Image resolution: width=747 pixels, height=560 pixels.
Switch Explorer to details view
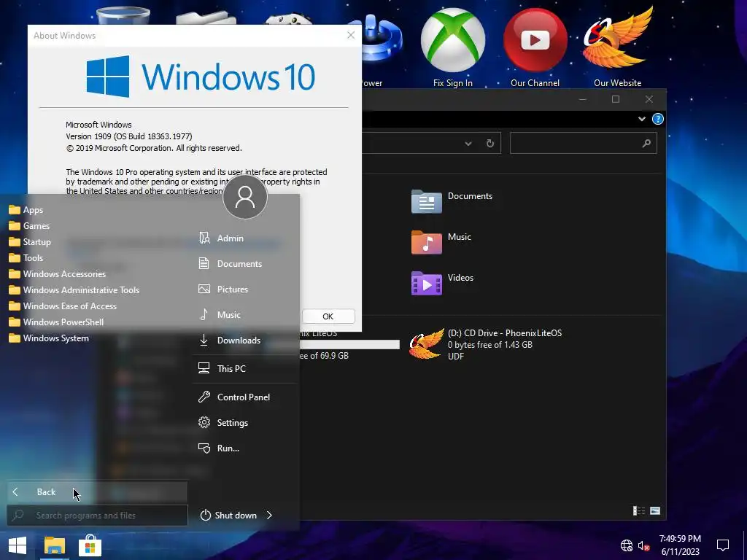639,511
